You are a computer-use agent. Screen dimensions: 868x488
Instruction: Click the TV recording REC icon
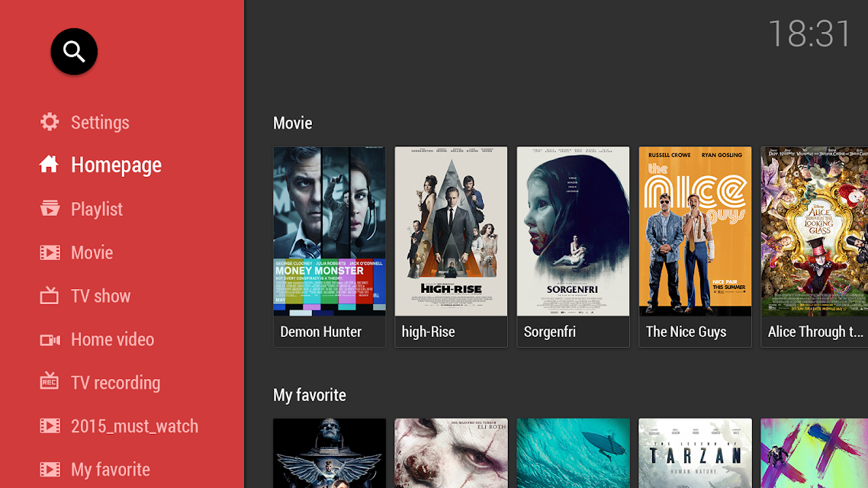pos(50,382)
